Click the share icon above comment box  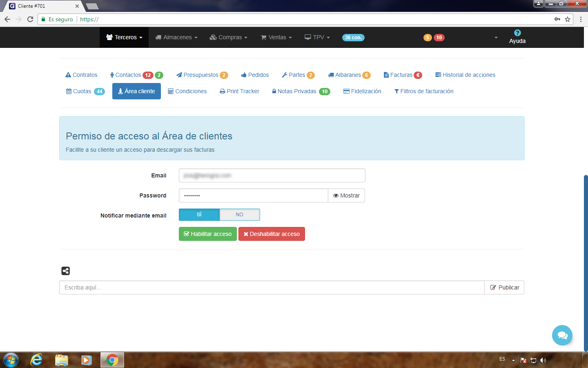[x=65, y=271]
